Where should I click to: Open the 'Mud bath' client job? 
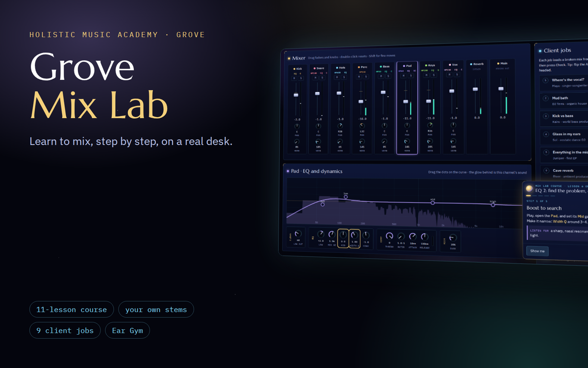point(563,101)
